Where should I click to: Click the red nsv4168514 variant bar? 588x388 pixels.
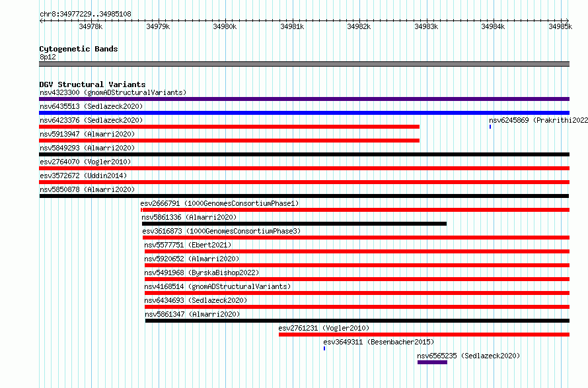click(357, 293)
